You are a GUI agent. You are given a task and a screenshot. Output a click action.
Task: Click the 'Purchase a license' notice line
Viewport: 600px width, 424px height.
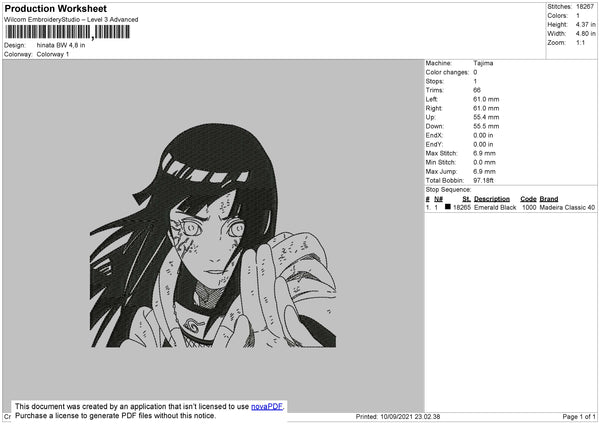tap(116, 416)
